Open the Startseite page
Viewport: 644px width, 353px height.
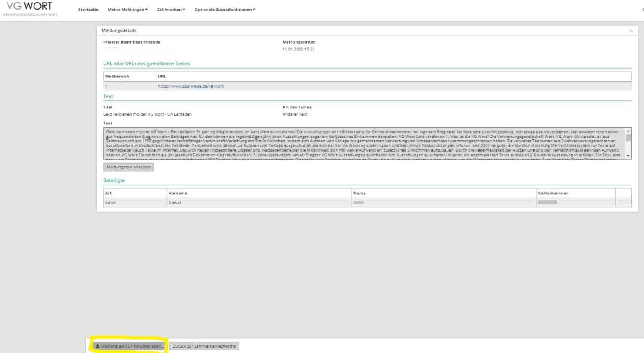click(88, 10)
